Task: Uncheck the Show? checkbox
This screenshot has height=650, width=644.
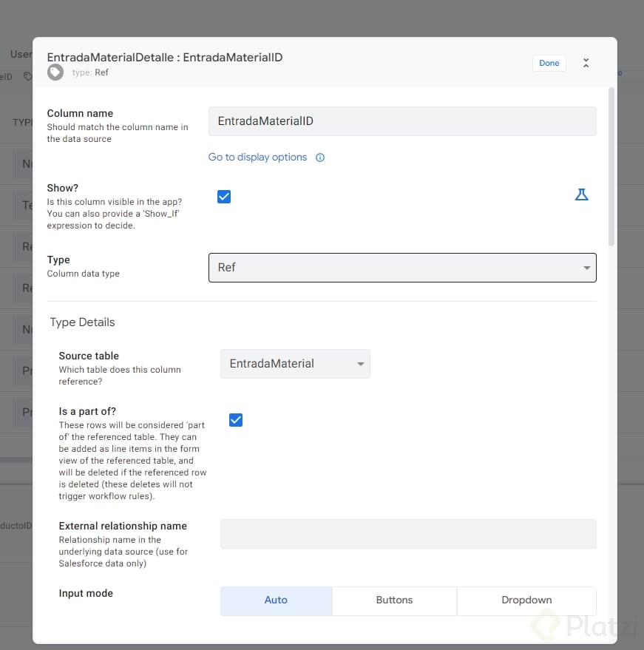Action: (224, 197)
